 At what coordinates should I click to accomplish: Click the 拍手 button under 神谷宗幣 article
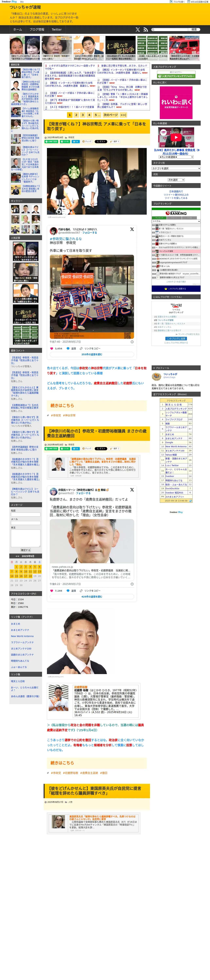[115, 141]
